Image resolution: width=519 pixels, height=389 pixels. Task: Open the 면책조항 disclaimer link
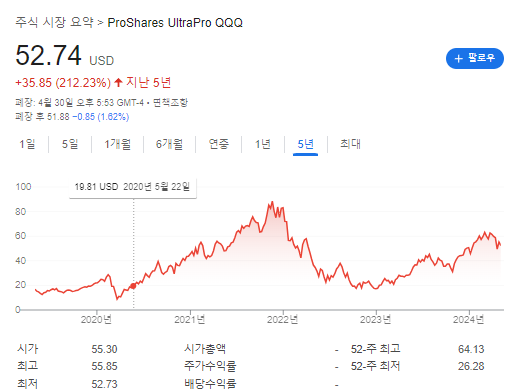(170, 102)
